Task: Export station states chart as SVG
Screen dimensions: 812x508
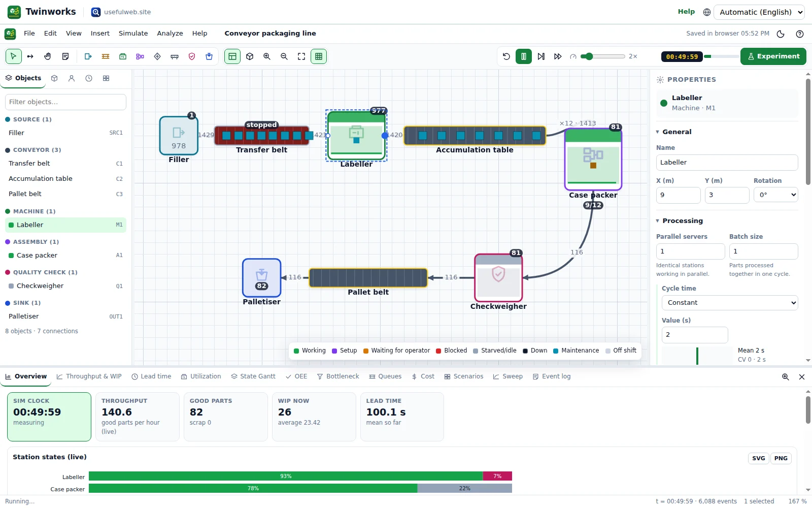Action: [759, 458]
